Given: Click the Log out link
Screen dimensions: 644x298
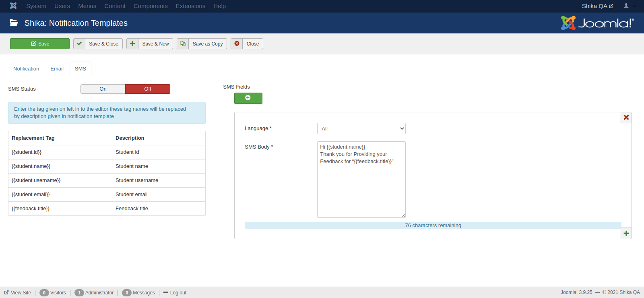Looking at the screenshot, I should (x=178, y=293).
